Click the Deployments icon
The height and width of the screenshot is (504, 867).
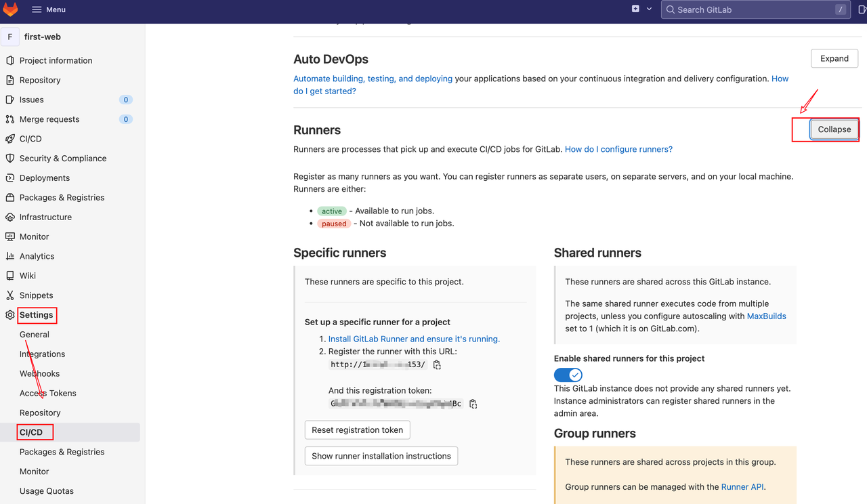pos(9,178)
